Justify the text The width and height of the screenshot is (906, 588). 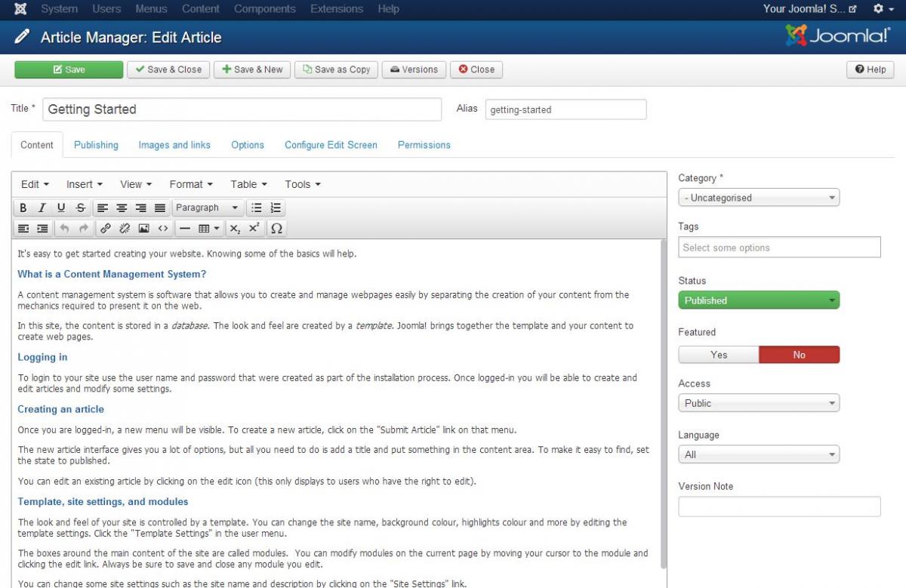160,208
